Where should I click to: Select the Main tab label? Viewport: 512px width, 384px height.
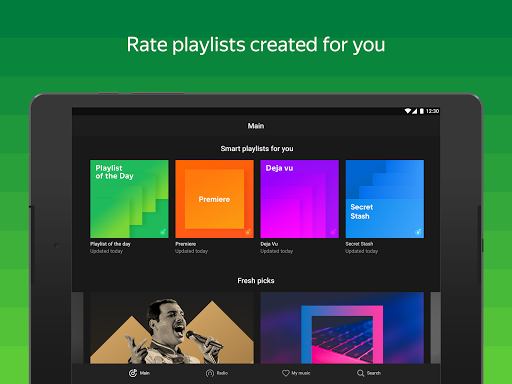(145, 373)
